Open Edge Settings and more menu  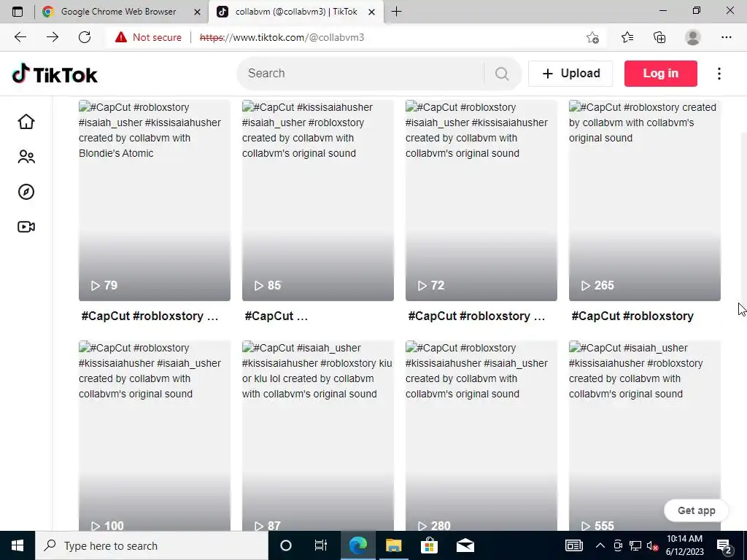[726, 37]
